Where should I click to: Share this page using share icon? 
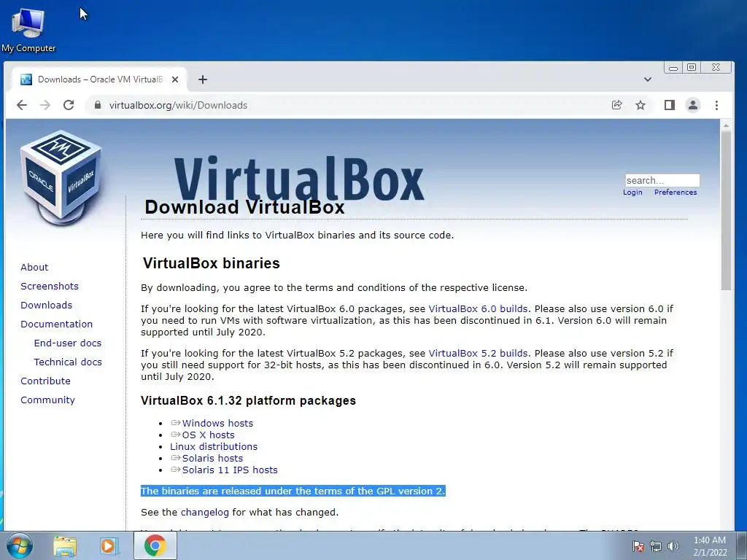coord(617,105)
